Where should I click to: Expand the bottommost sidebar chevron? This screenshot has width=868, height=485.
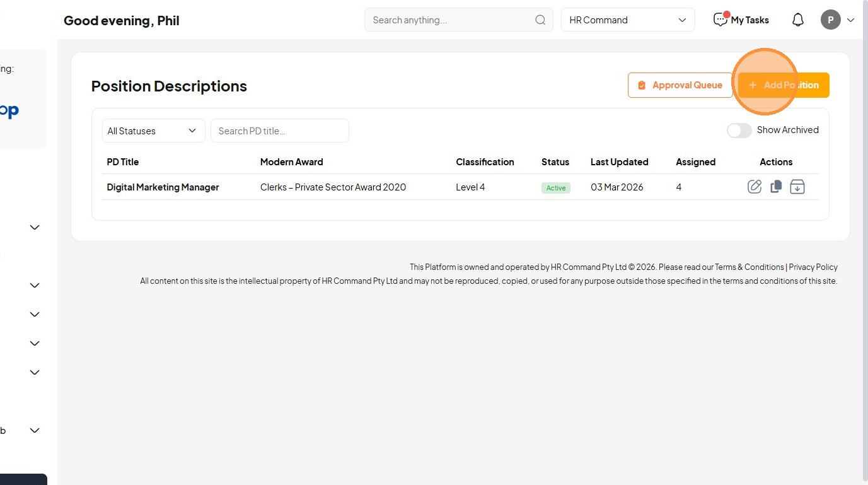(35, 430)
